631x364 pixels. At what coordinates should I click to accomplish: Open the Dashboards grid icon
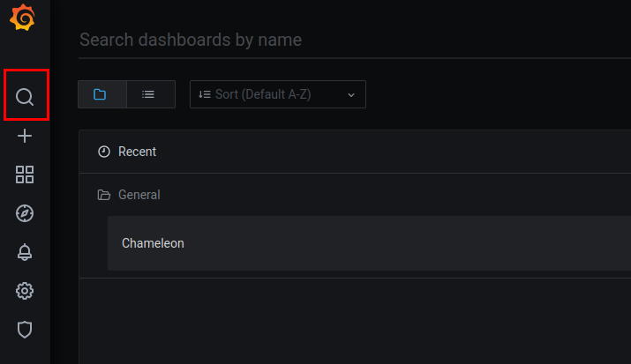[x=25, y=175]
